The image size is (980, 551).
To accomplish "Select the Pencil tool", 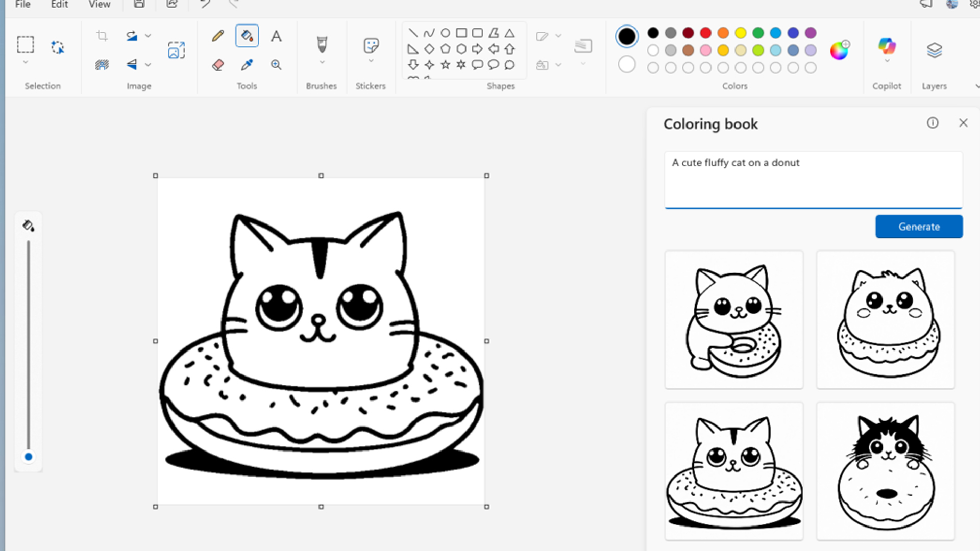I will tap(218, 36).
